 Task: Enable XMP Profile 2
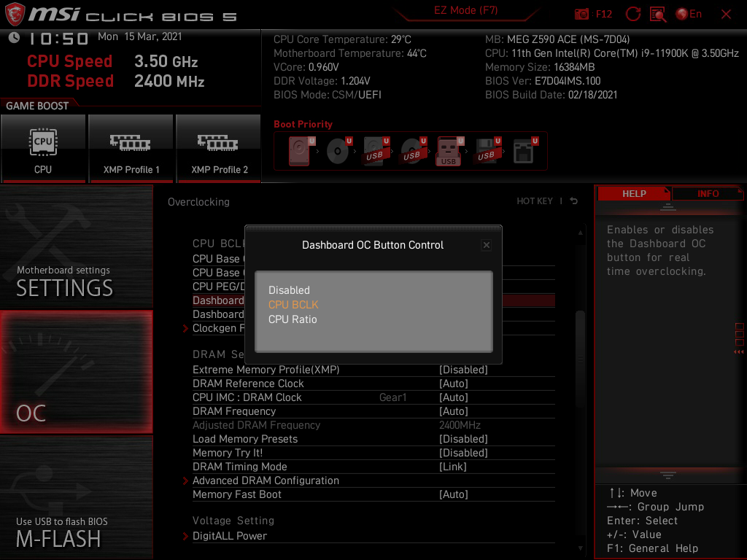tap(219, 149)
